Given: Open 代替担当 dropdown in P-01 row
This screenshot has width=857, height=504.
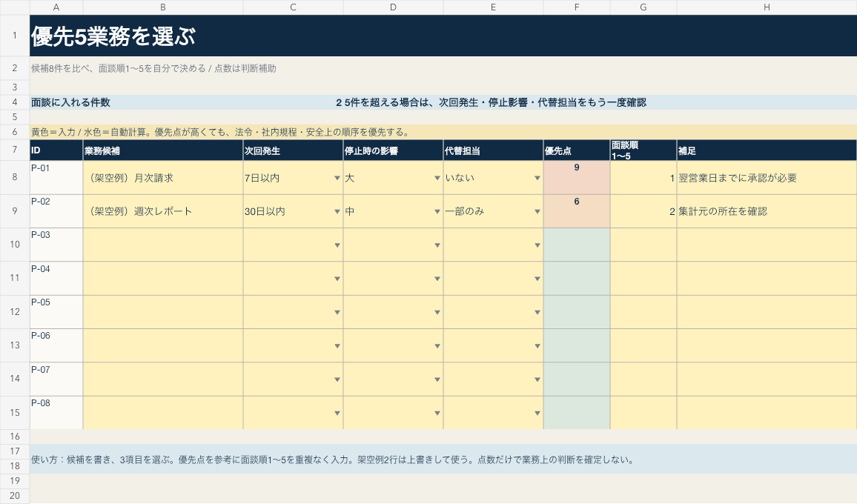Looking at the screenshot, I should pyautogui.click(x=537, y=178).
